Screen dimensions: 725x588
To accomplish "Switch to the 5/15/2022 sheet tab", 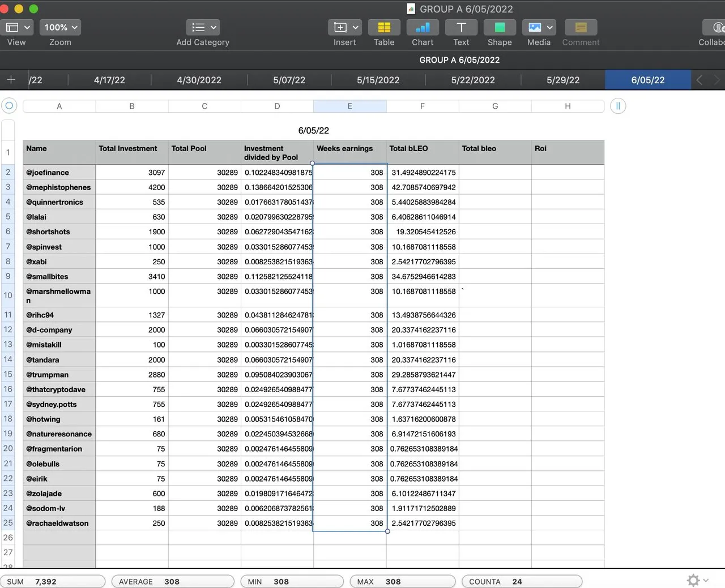I will tap(378, 80).
